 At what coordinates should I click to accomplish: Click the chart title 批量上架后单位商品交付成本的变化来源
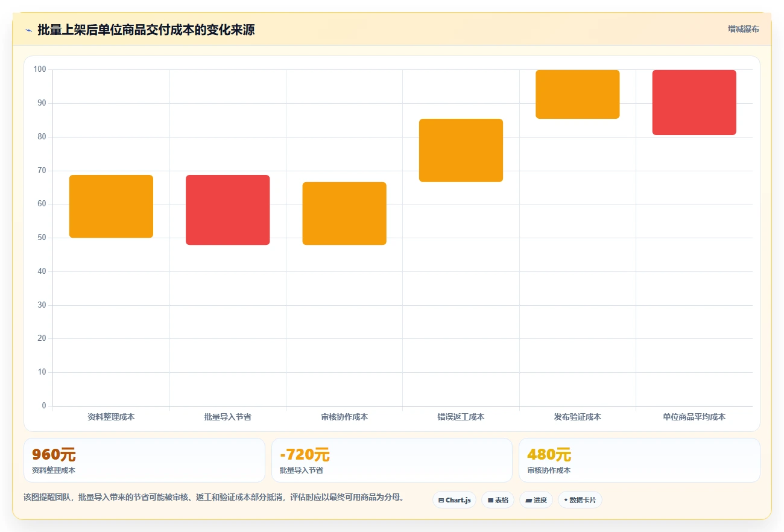[146, 30]
